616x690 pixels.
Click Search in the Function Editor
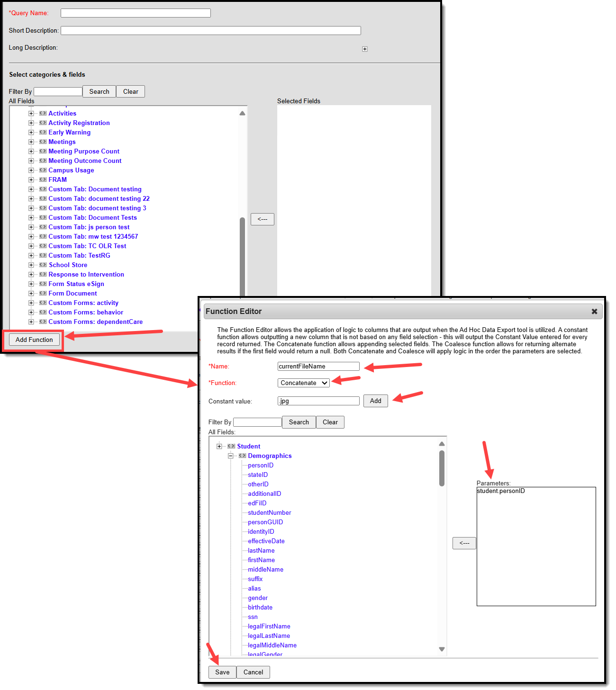[299, 422]
